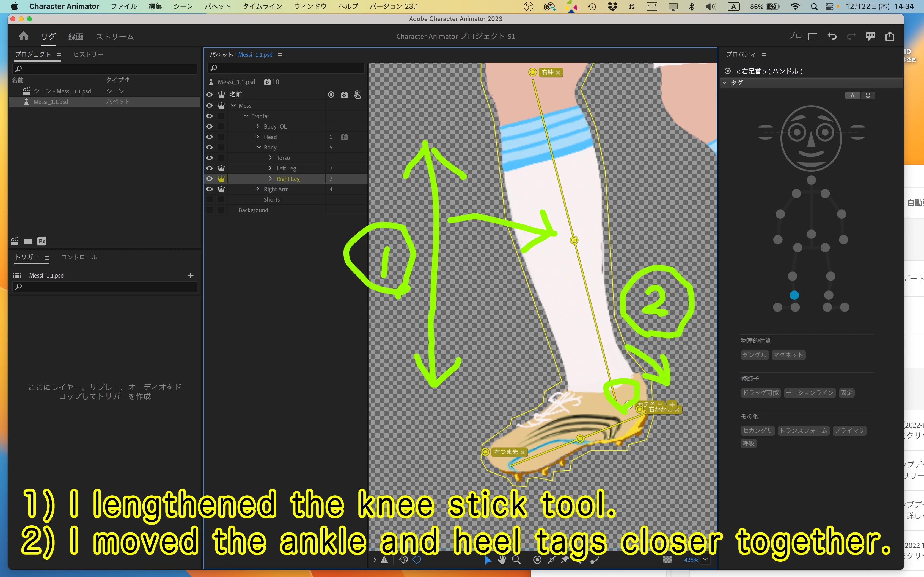Hide the Torso layer
Image resolution: width=924 pixels, height=577 pixels.
pyautogui.click(x=209, y=158)
